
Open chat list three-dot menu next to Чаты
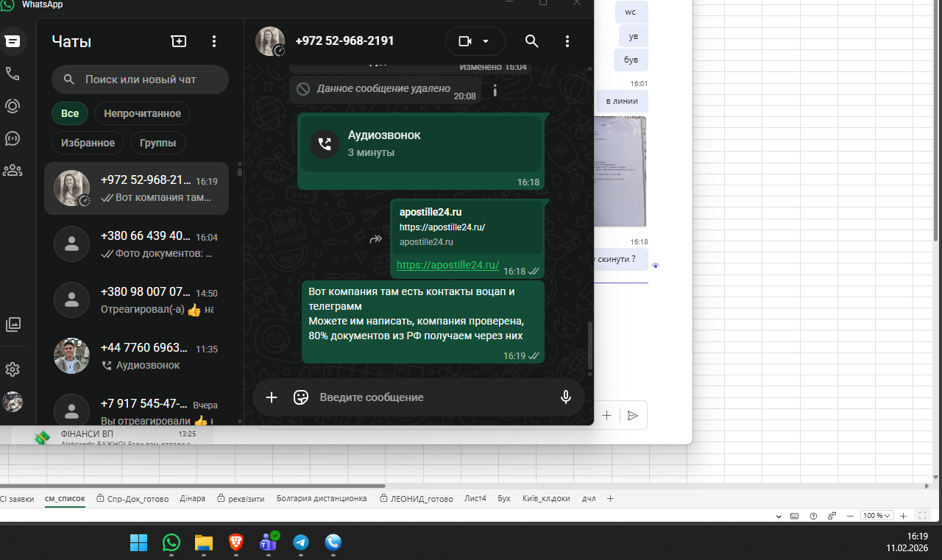213,41
